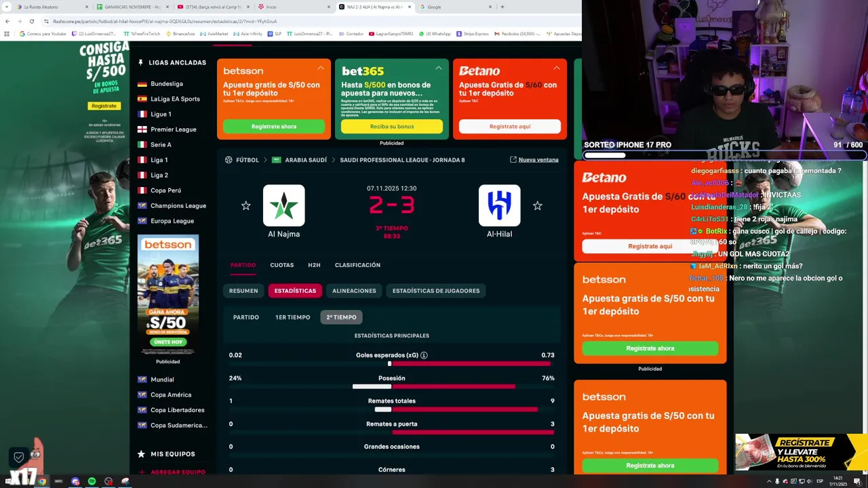
Task: Click the Italian flag beside Serie A
Action: pyautogui.click(x=142, y=145)
